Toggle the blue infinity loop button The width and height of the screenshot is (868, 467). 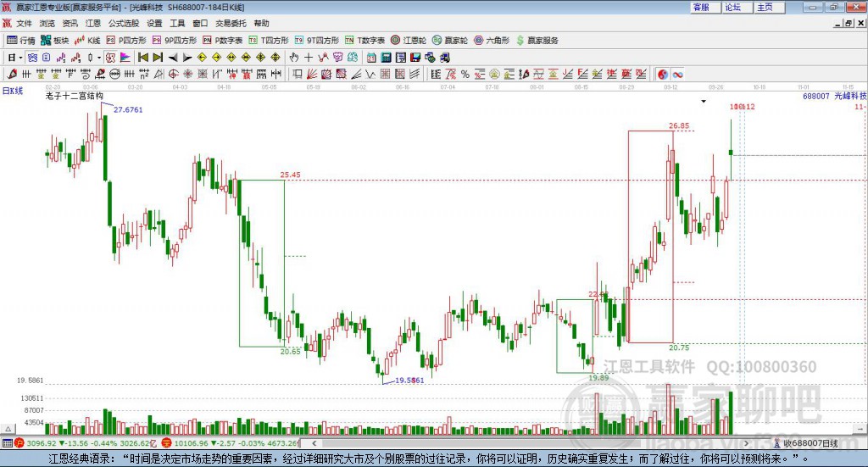click(x=677, y=74)
